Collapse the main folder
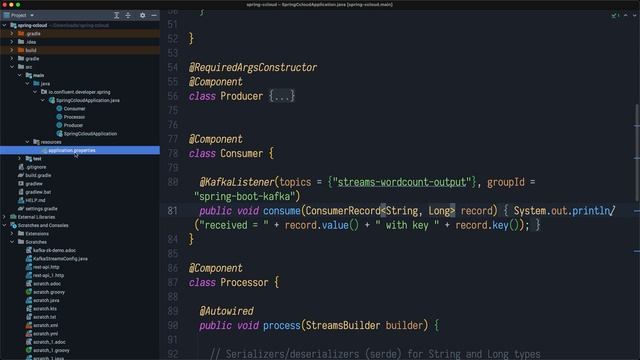The height and width of the screenshot is (360, 640). tap(20, 75)
